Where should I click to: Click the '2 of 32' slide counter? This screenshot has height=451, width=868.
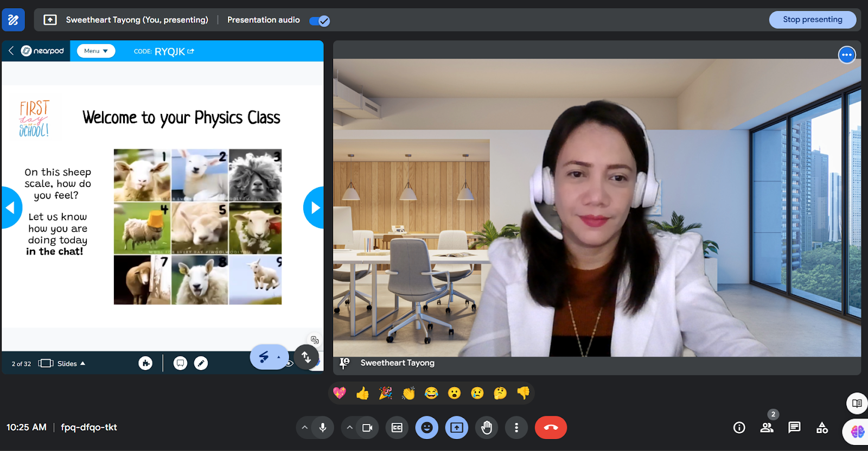(21, 364)
